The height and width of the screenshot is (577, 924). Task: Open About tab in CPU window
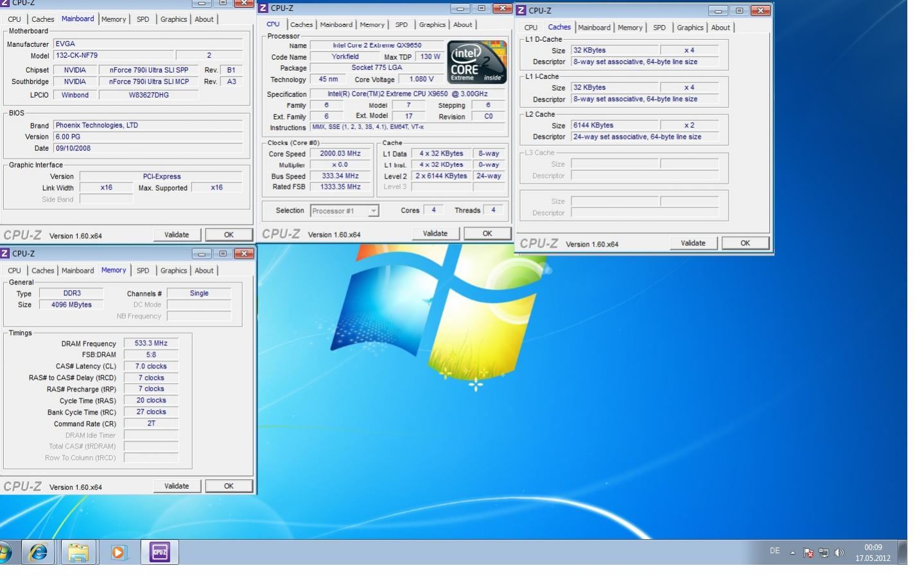[462, 24]
